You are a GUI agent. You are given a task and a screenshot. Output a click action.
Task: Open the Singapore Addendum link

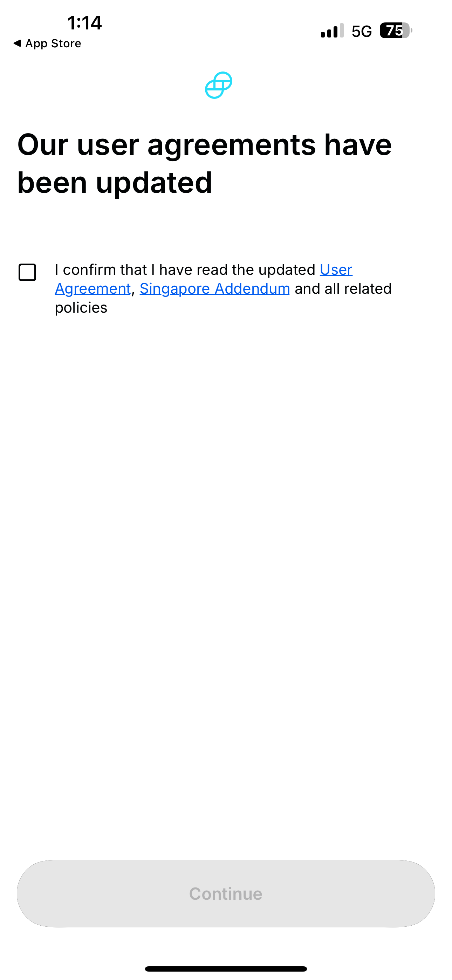point(214,289)
